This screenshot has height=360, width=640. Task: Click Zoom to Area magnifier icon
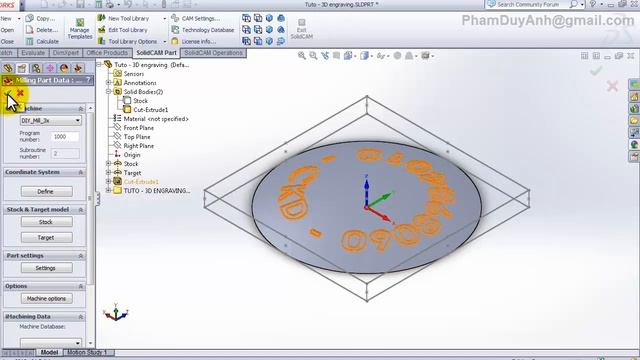[313, 56]
